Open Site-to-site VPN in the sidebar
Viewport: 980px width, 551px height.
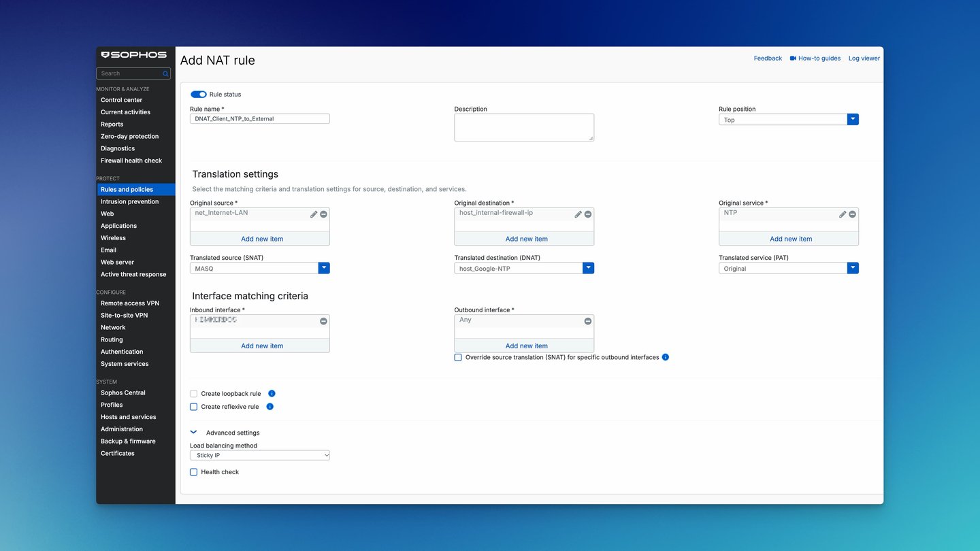[125, 316]
